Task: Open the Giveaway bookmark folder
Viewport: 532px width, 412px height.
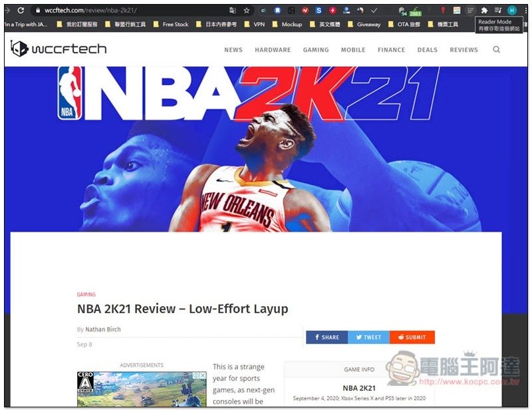Action: tap(364, 25)
